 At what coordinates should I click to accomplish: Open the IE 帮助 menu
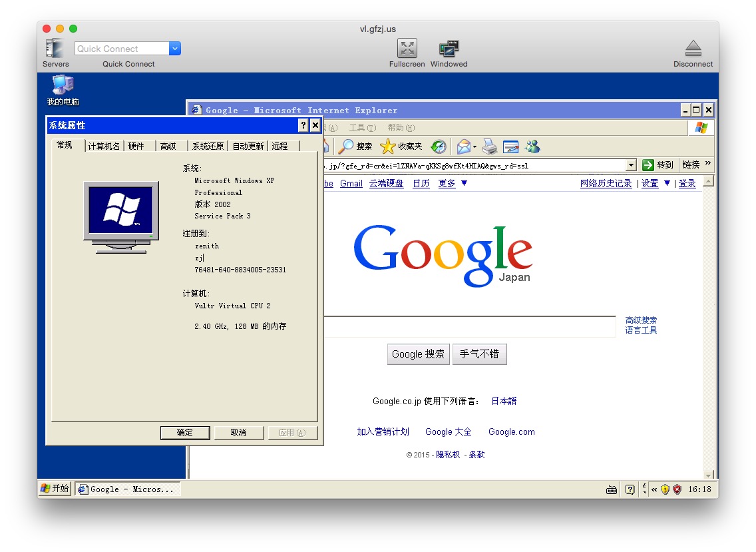[401, 128]
